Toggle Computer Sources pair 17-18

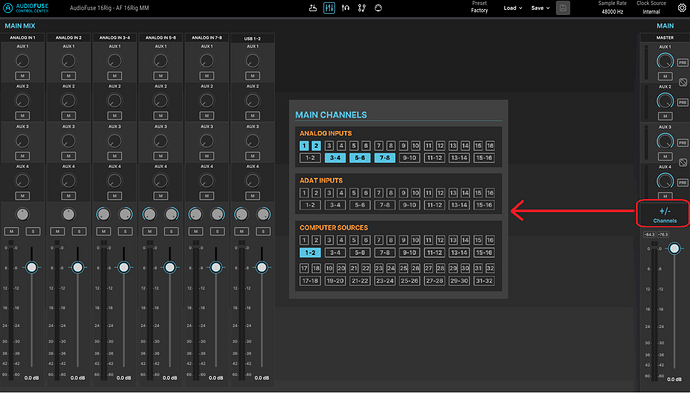tap(310, 281)
